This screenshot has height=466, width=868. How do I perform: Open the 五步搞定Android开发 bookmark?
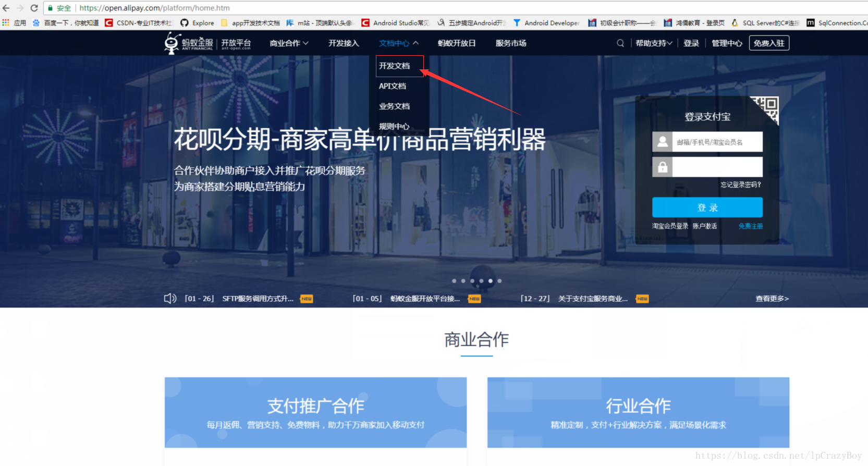coord(472,23)
